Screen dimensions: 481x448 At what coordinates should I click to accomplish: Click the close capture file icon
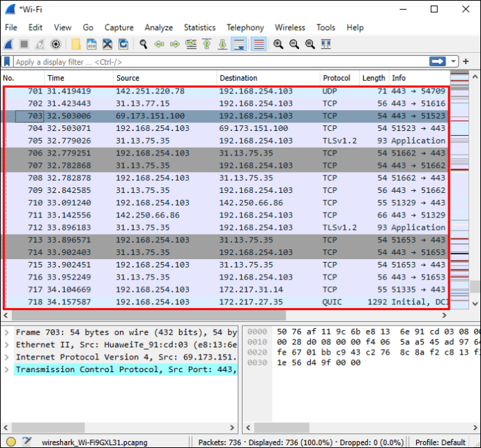click(x=108, y=44)
